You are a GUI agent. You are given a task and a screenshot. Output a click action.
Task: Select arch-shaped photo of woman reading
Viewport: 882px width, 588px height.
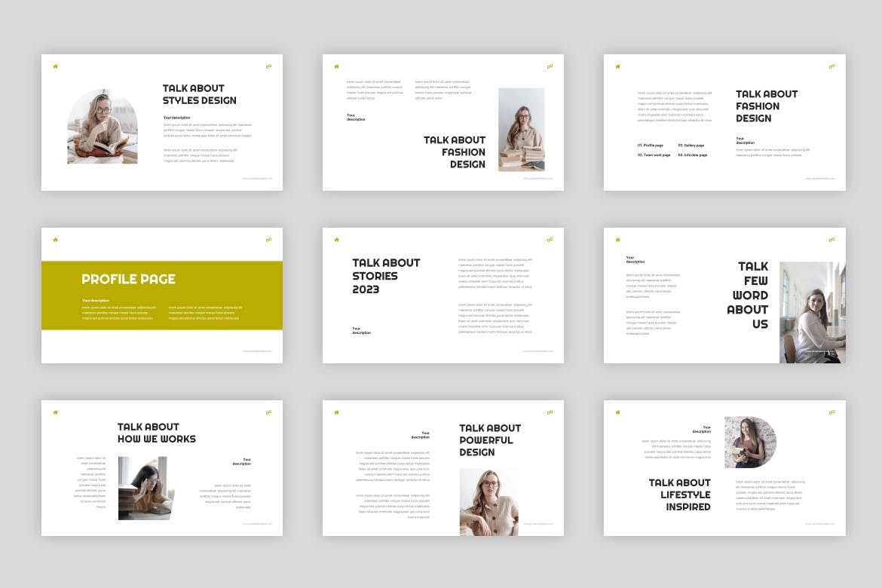click(103, 127)
